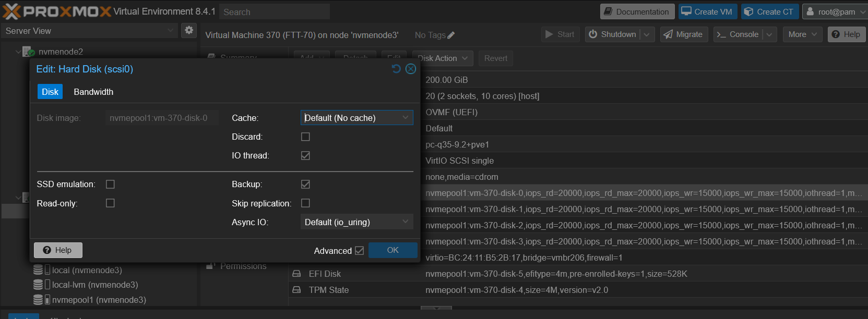This screenshot has width=868, height=319.
Task: Switch to the Disk tab
Action: pos(50,92)
